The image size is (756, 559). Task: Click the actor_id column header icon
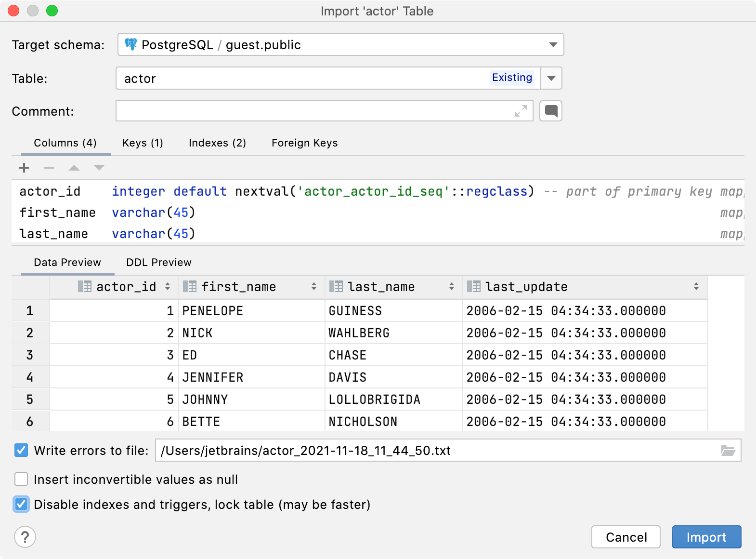pyautogui.click(x=85, y=287)
